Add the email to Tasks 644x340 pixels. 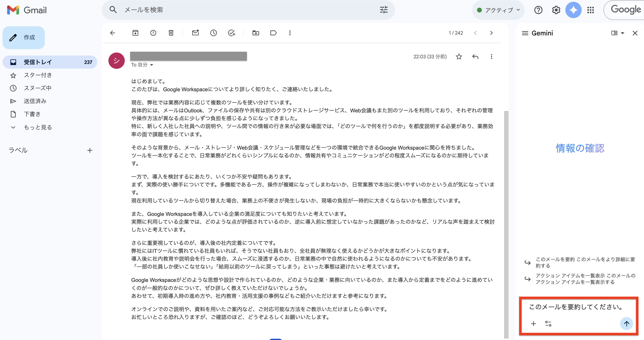(231, 33)
